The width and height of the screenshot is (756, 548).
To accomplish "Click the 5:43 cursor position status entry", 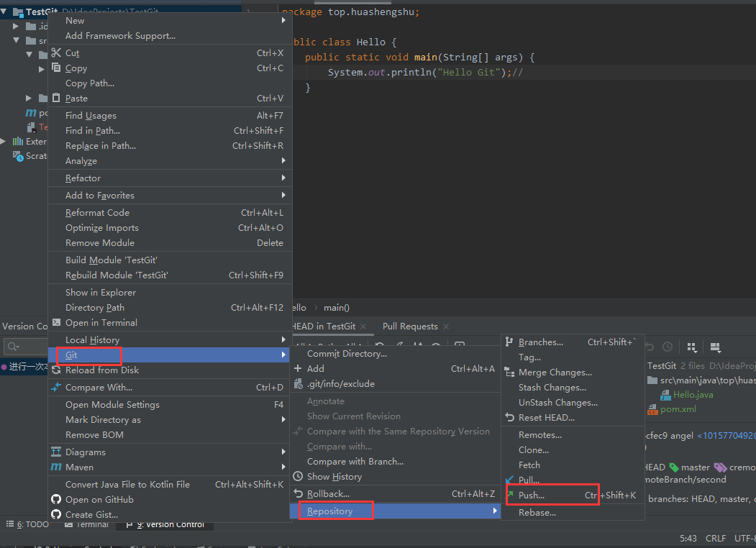I will tap(688, 539).
